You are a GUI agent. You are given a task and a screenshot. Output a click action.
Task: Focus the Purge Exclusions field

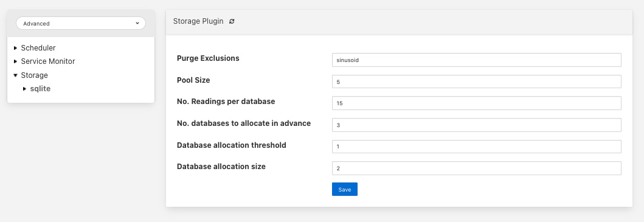[476, 60]
